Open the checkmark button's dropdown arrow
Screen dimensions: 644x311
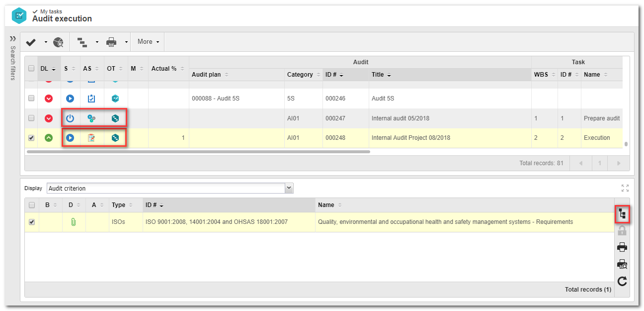tap(46, 42)
